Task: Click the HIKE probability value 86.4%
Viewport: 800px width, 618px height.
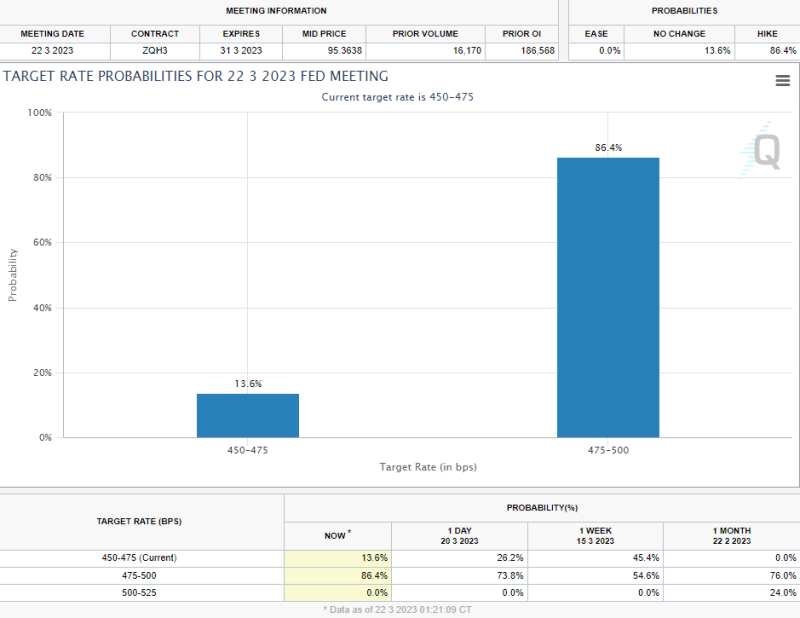Action: point(767,51)
